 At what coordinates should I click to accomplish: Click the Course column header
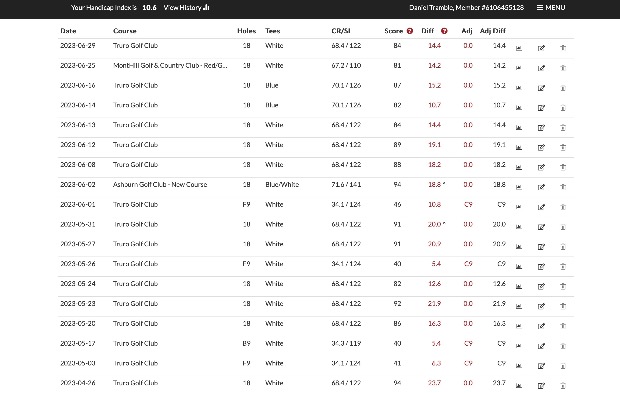coord(125,31)
